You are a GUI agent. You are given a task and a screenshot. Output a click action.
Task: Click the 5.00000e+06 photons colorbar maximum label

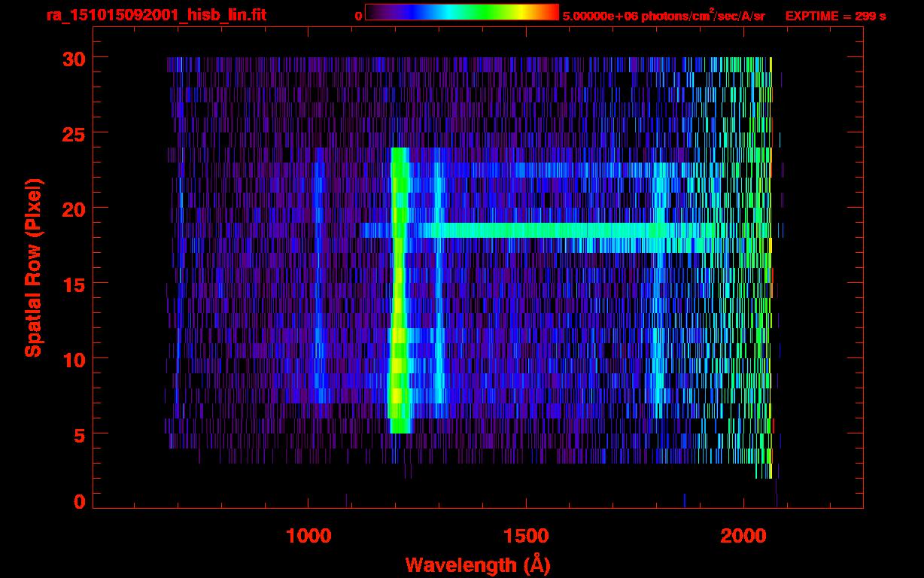click(664, 16)
